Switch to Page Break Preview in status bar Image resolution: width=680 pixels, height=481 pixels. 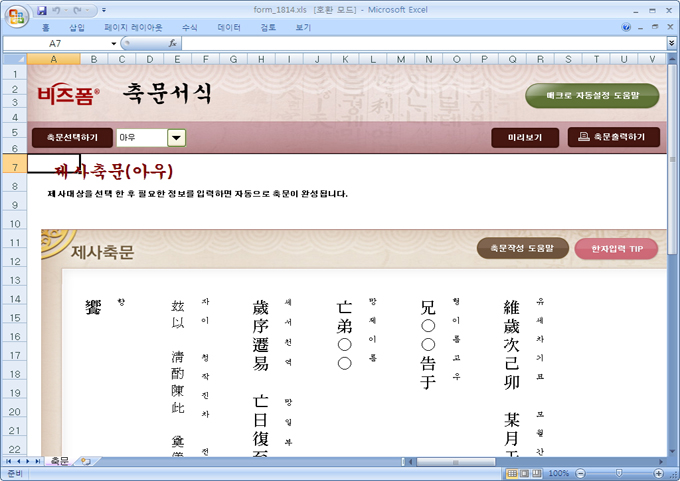537,473
